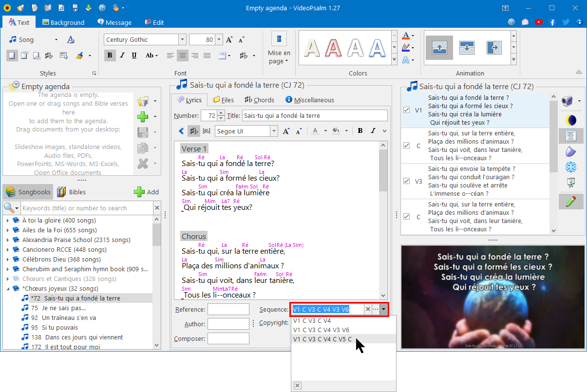
Task: Click the Bold button in Font group
Action: point(110,56)
